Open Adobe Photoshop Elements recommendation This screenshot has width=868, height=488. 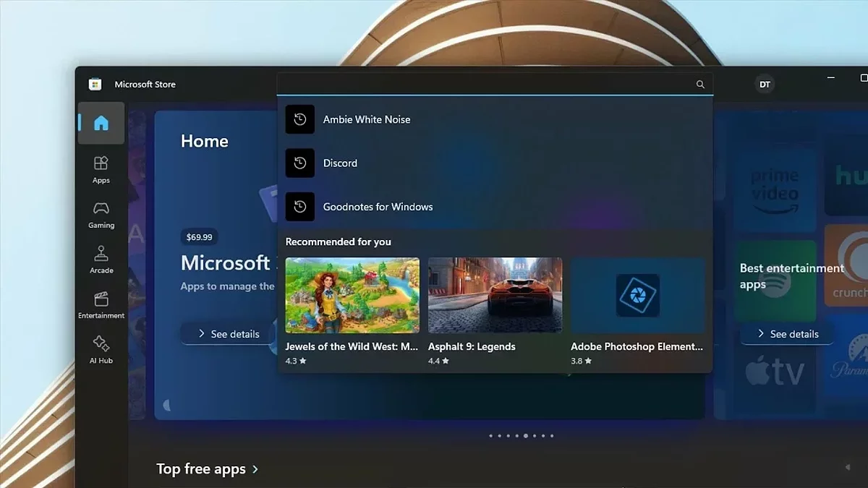tap(637, 295)
